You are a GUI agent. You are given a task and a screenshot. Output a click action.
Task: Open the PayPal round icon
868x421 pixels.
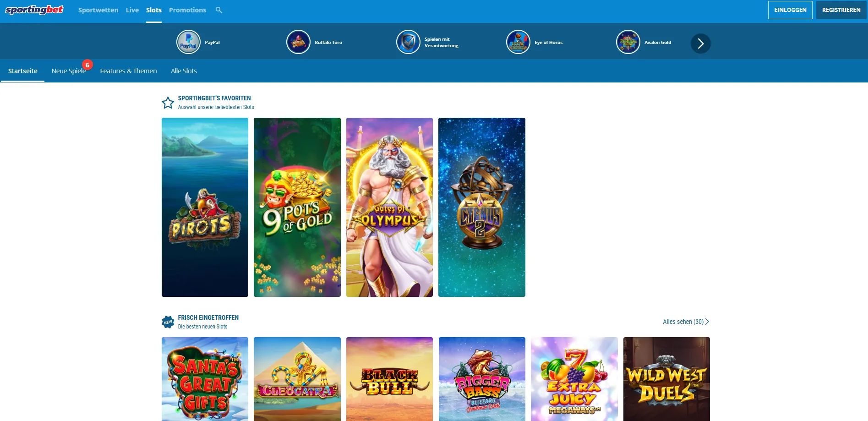(188, 42)
